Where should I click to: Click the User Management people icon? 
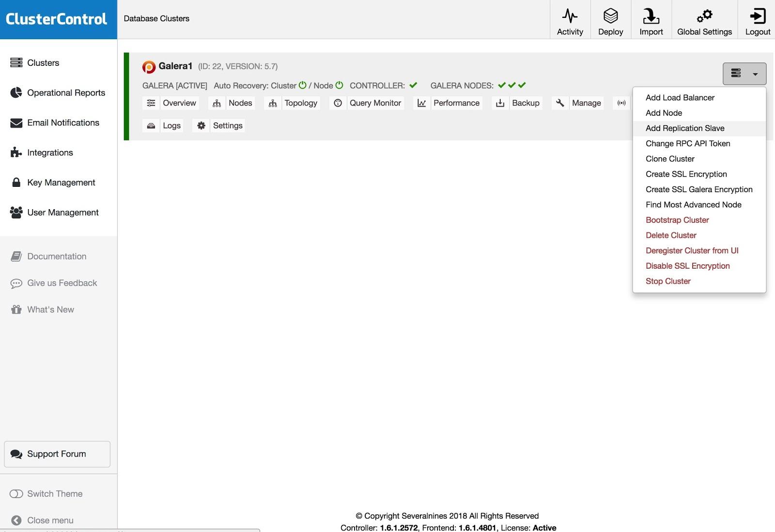coord(16,213)
